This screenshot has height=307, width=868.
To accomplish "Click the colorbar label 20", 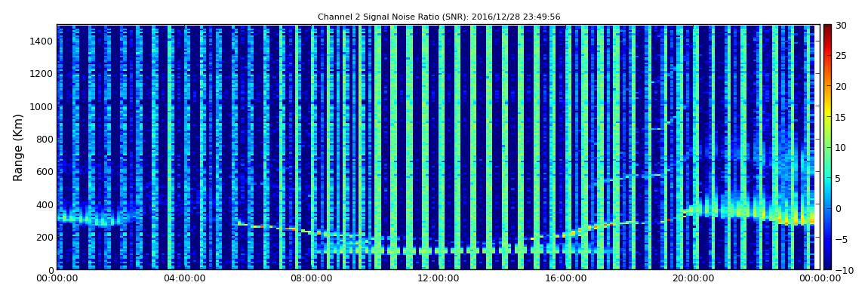I will [841, 86].
